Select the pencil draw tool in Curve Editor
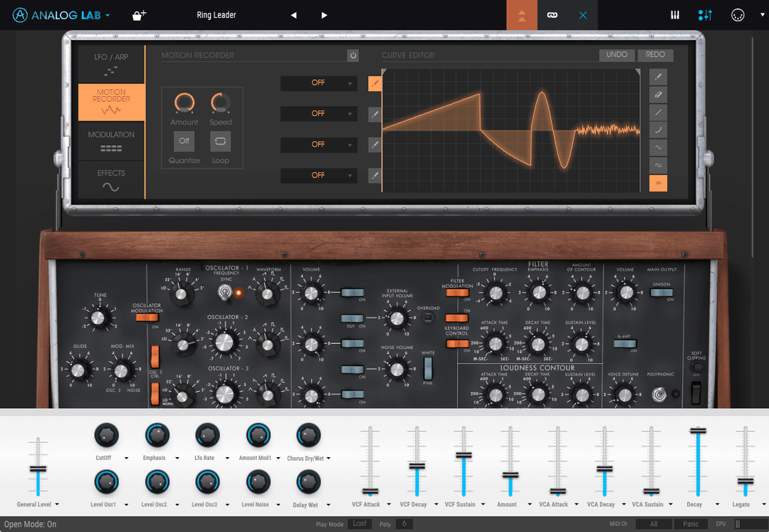 tap(658, 77)
